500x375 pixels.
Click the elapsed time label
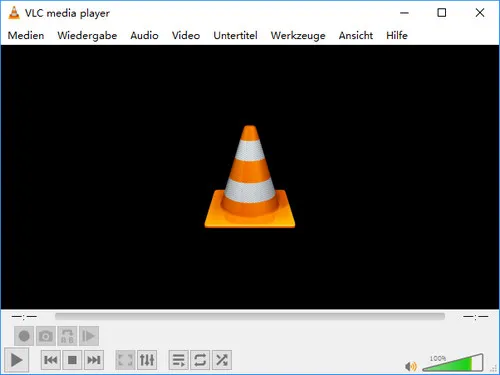click(24, 316)
